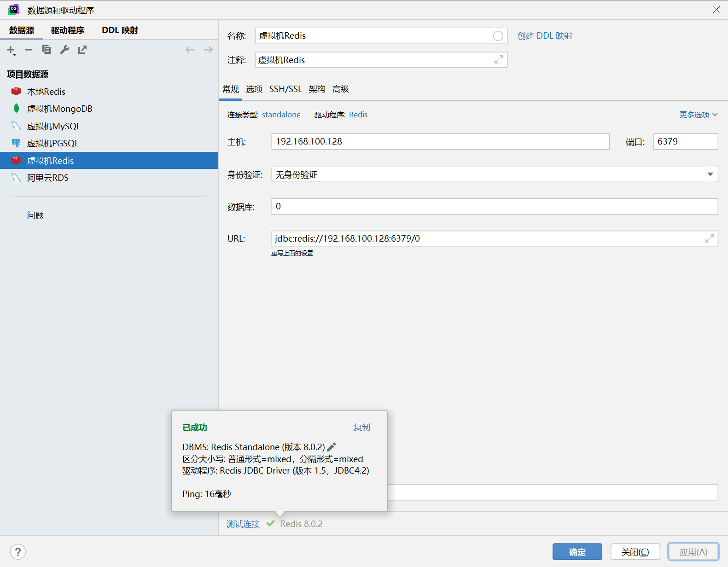Open the 架构 settings tab
This screenshot has height=567, width=728.
317,89
